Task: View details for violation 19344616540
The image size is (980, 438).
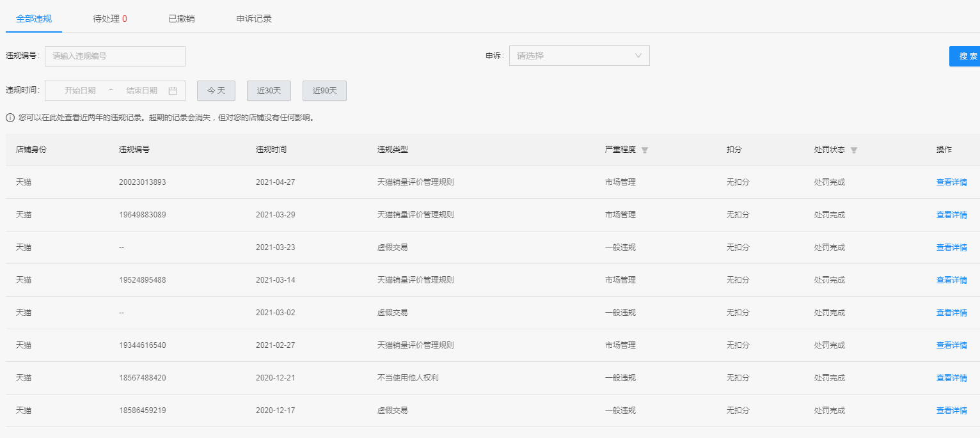Action: pyautogui.click(x=952, y=345)
